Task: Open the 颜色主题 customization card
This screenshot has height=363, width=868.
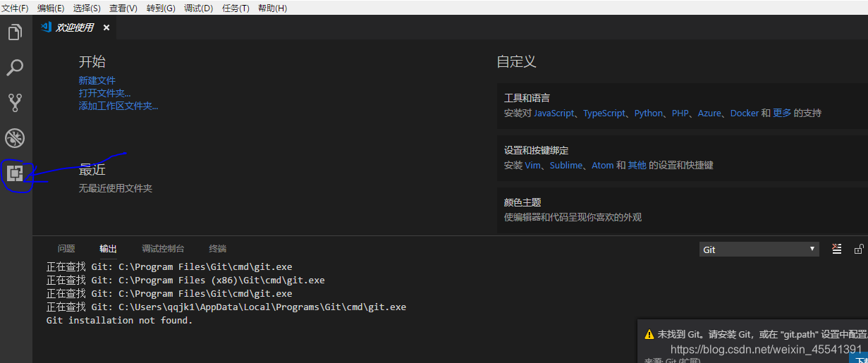Action: [683, 209]
